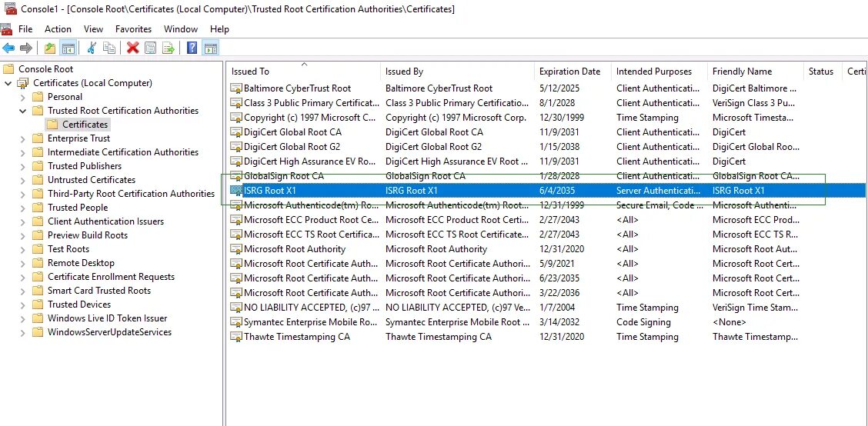Image resolution: width=868 pixels, height=426 pixels.
Task: Click certificate icon beside Class 3 Public Primary
Action: [236, 103]
